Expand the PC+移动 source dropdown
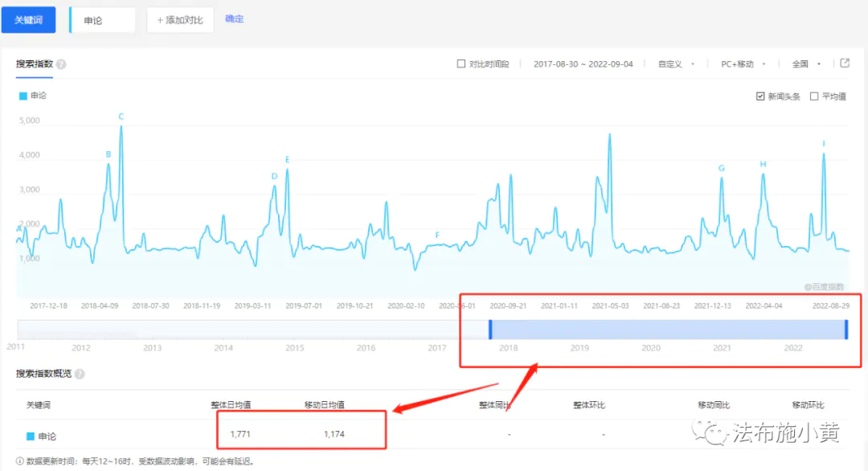The width and height of the screenshot is (868, 471). point(742,64)
